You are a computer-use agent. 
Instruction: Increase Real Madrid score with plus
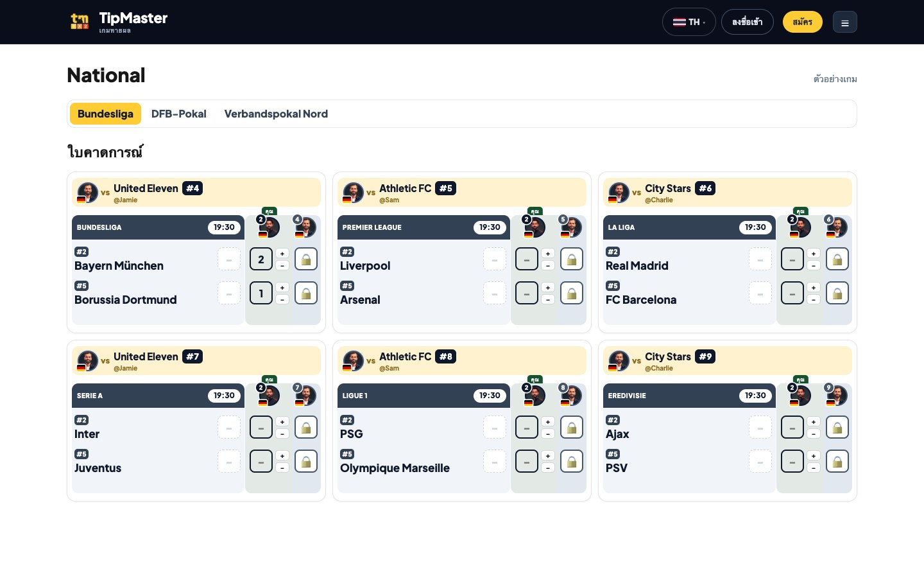pos(814,254)
